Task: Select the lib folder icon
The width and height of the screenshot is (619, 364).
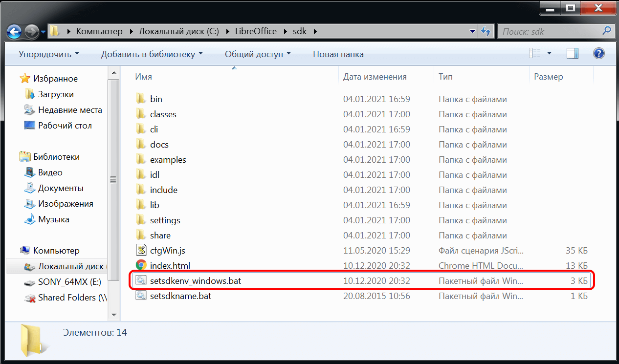Action: [141, 205]
